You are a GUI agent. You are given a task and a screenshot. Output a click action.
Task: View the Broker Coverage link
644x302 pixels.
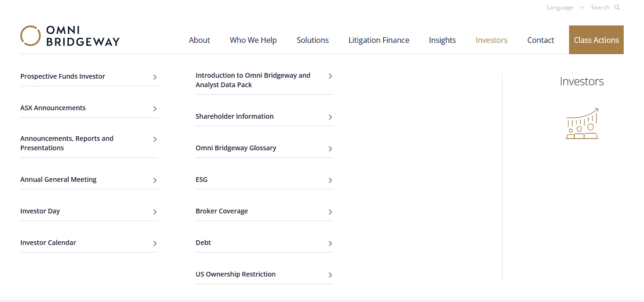[222, 211]
